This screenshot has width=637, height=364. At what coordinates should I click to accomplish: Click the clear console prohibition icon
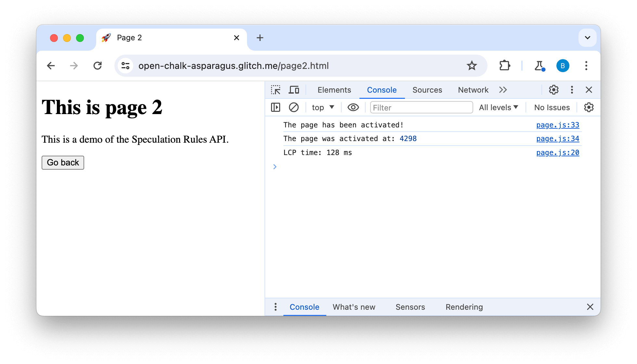294,107
